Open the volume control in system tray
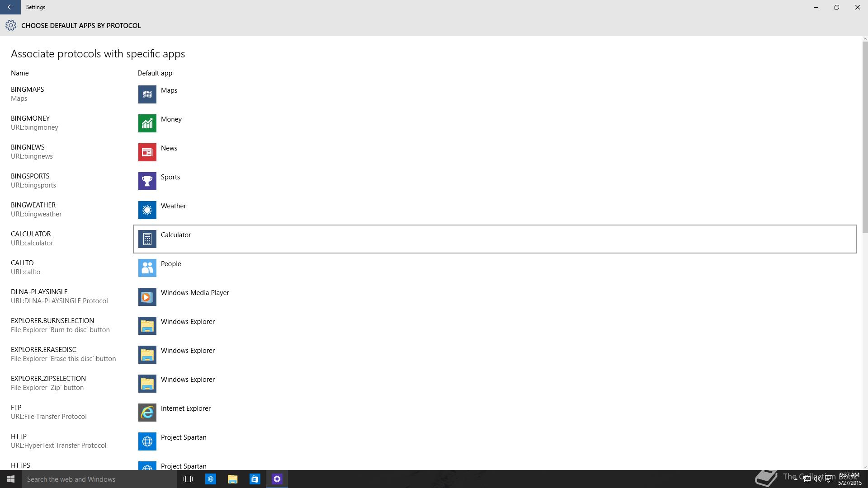The width and height of the screenshot is (868, 488). click(x=817, y=479)
